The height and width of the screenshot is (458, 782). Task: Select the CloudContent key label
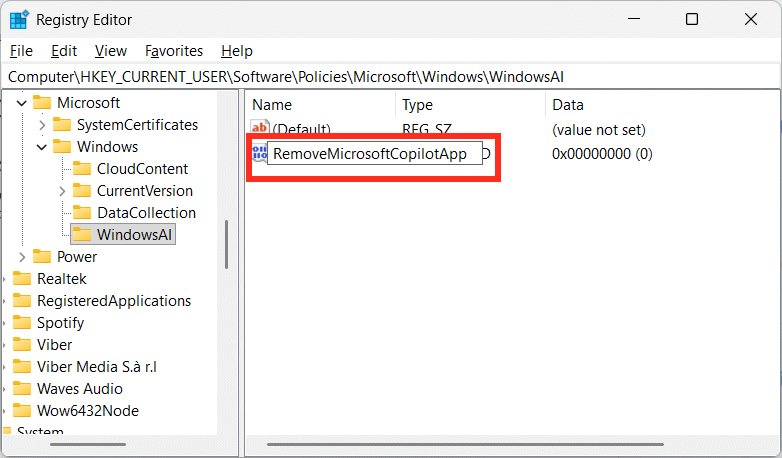142,169
